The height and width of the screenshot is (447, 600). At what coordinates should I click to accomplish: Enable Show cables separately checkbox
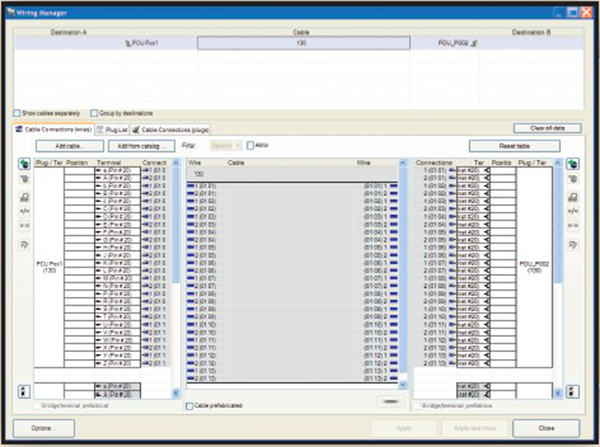17,113
